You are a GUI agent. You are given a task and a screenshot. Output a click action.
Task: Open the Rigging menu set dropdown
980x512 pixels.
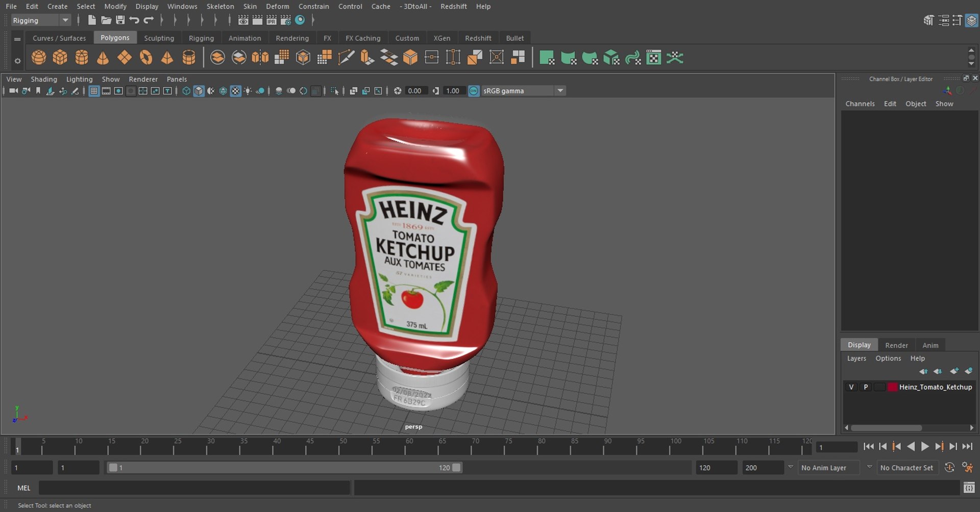click(41, 20)
